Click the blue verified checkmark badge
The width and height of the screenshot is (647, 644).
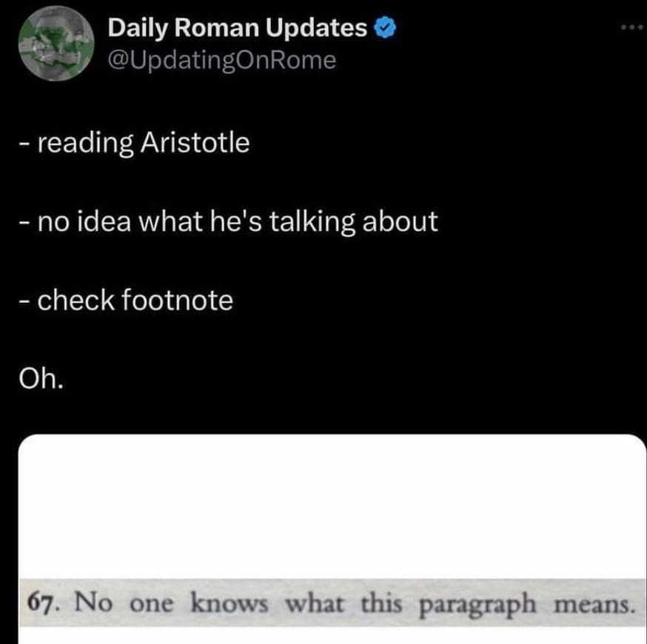point(385,27)
